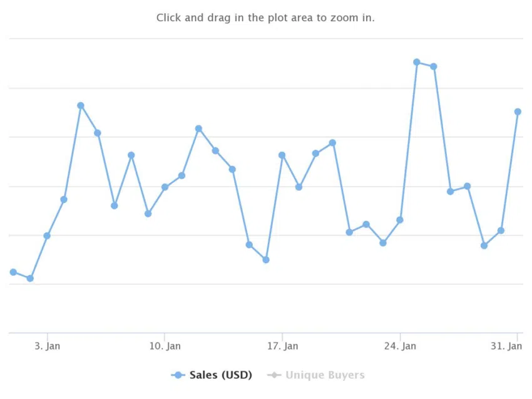Click the 3 Jan data point above its axis tick
The height and width of the screenshot is (399, 532).
click(47, 236)
